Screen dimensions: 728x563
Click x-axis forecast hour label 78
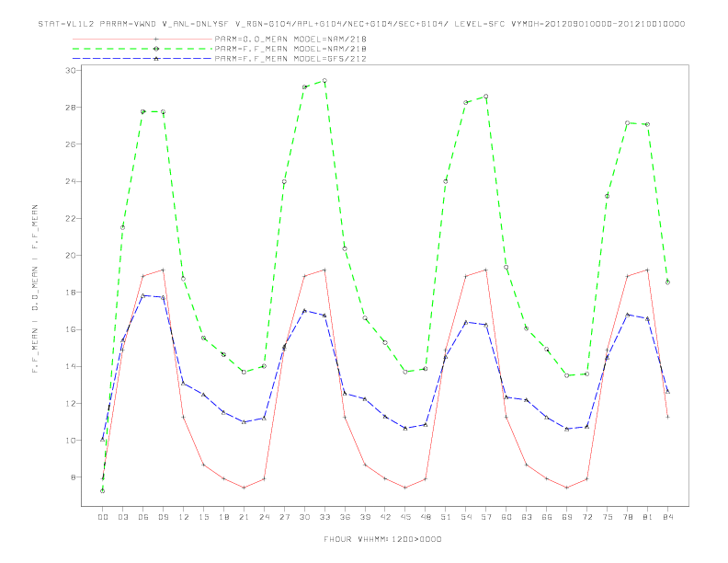[627, 517]
